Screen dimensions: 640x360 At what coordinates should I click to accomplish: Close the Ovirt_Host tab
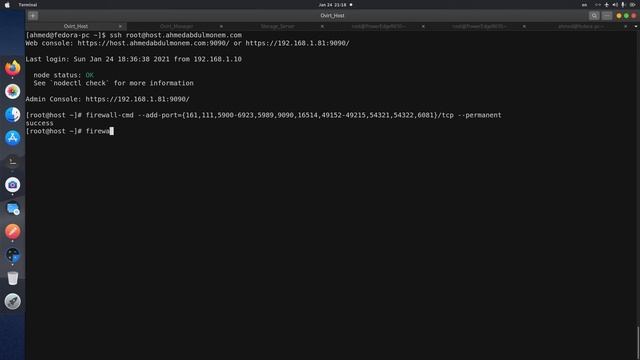tap(120, 26)
